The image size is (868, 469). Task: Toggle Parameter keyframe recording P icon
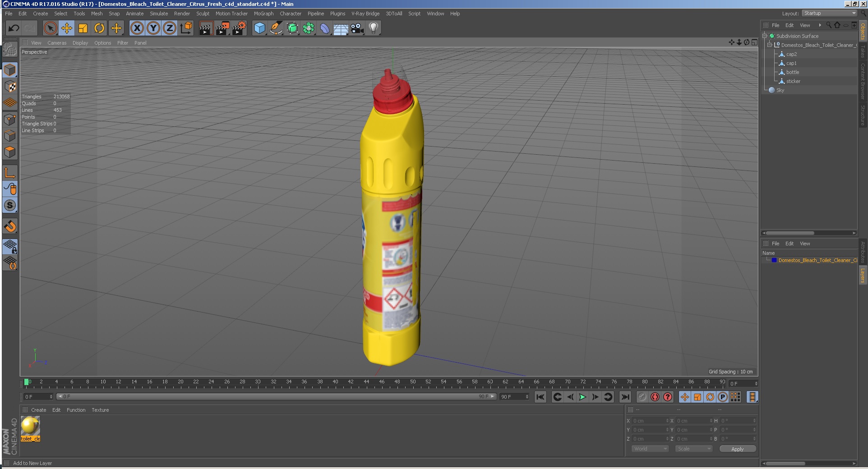pyautogui.click(x=723, y=397)
